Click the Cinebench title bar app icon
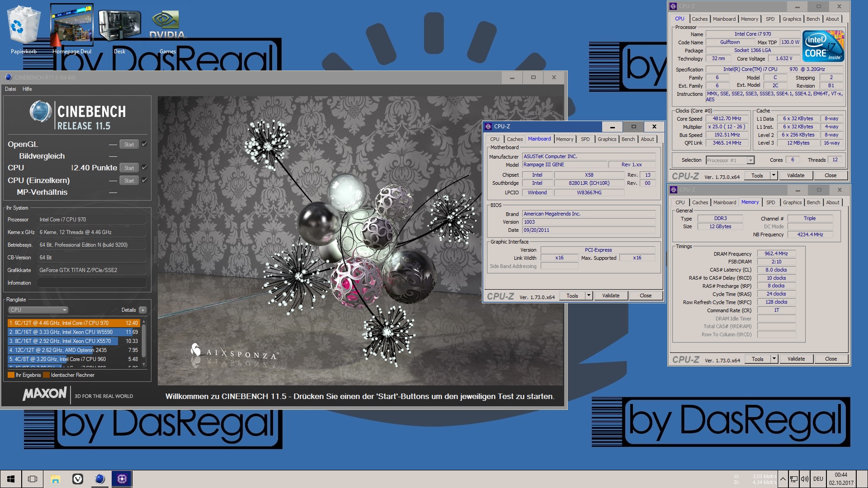Image resolution: width=868 pixels, height=488 pixels. pos(8,77)
